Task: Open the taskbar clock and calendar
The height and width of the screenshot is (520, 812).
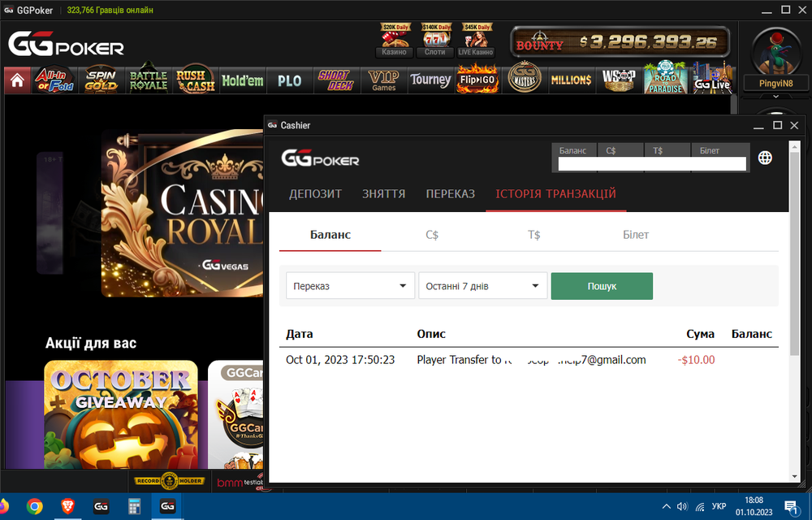Action: pos(754,506)
